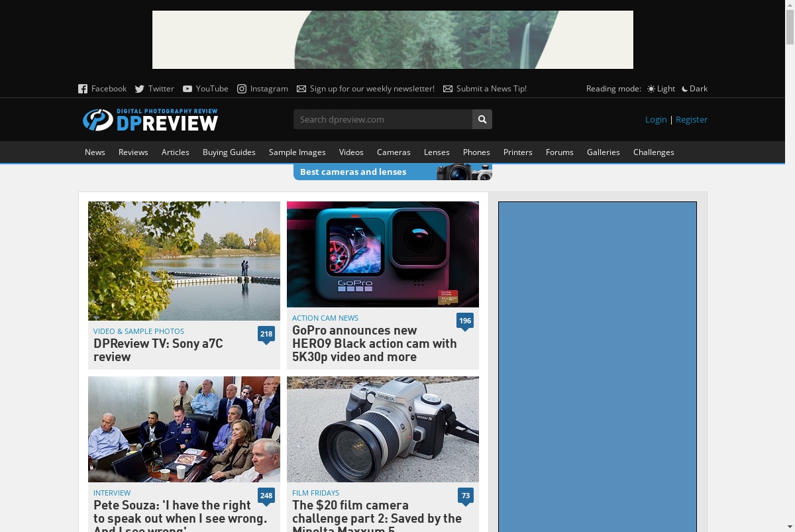Focus the Search dpreview.com field
Image resolution: width=795 pixels, height=532 pixels.
(x=383, y=119)
